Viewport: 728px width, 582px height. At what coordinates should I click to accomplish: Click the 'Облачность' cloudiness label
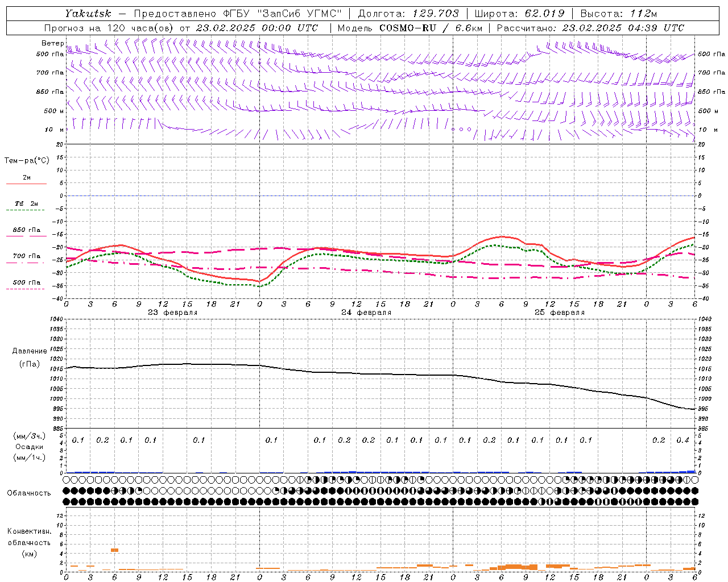click(29, 493)
